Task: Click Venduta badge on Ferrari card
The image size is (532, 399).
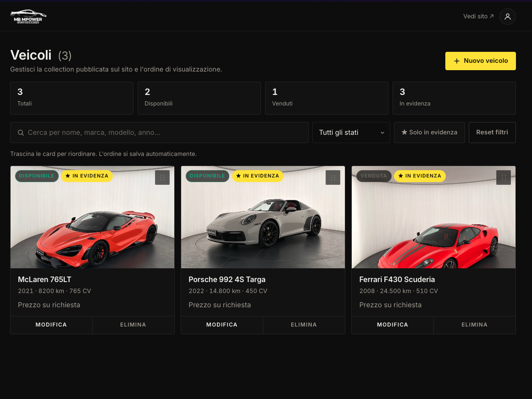Action: coord(374,176)
